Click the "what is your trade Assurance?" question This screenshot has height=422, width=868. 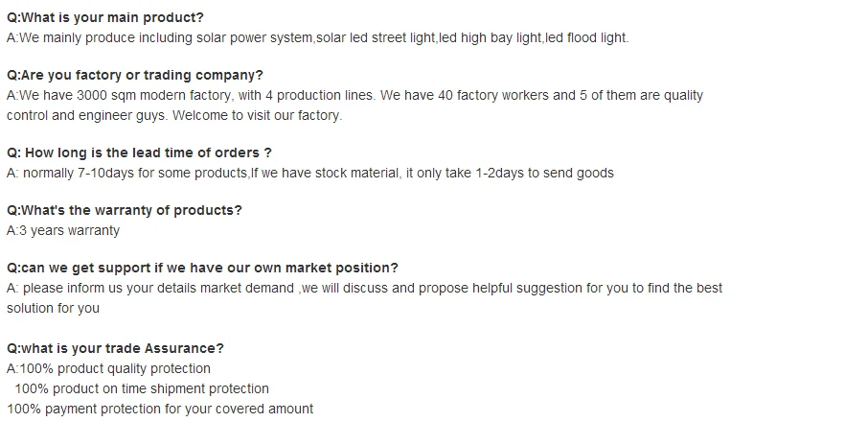[115, 348]
